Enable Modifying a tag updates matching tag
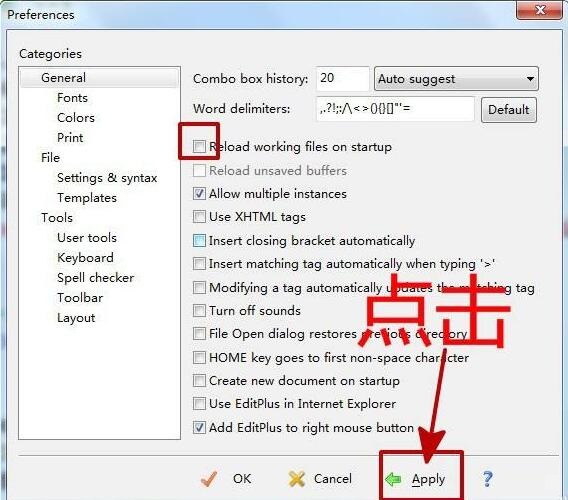The width and height of the screenshot is (568, 500). pyautogui.click(x=199, y=288)
